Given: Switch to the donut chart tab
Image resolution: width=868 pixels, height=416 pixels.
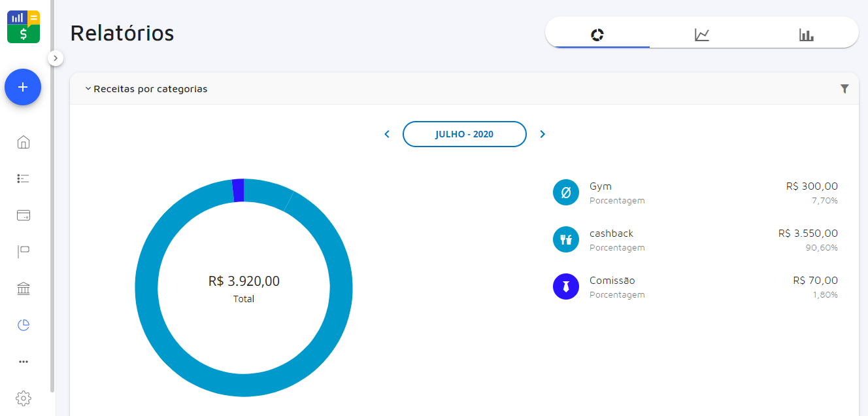Looking at the screenshot, I should (597, 35).
